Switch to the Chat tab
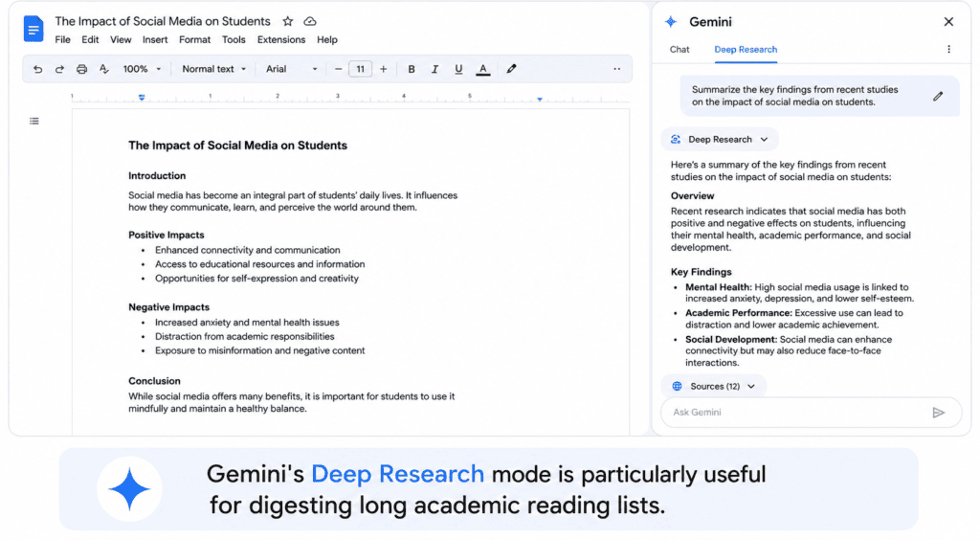This screenshot has width=980, height=540. 679,50
